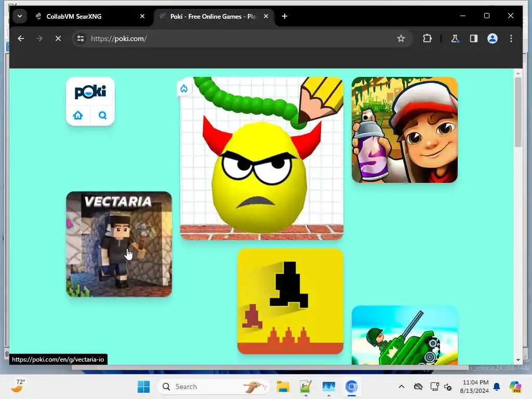This screenshot has height=399, width=532.
Task: Stop loading the page
Action: tap(58, 38)
